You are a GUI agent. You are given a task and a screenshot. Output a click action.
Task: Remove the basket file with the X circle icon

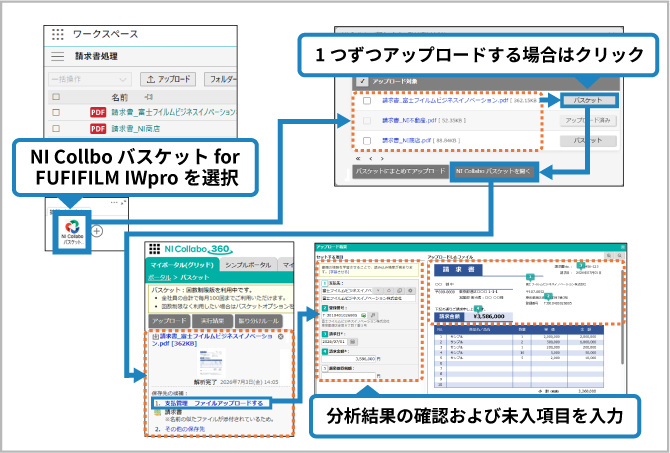click(281, 336)
